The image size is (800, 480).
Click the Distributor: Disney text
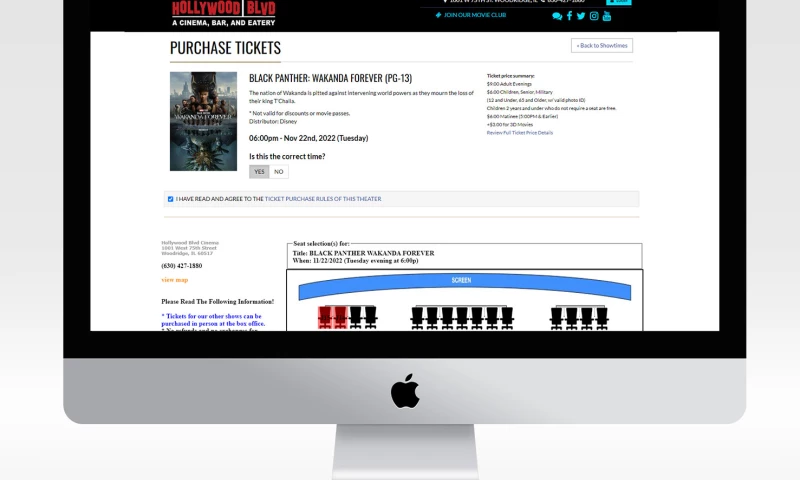pos(273,121)
